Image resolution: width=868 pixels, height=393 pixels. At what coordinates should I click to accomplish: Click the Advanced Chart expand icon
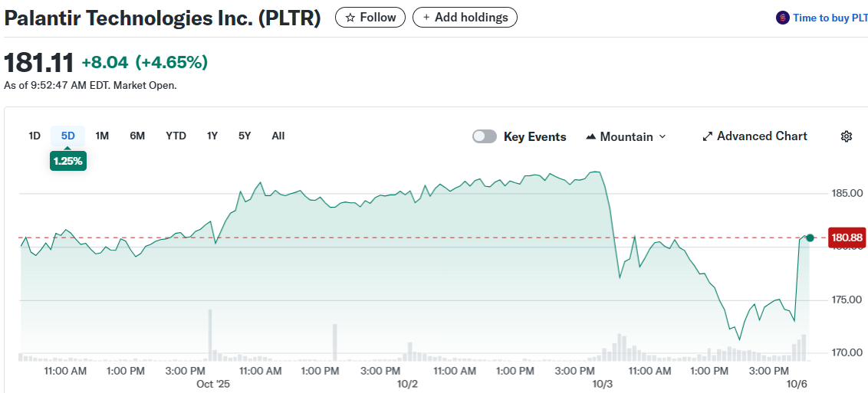point(707,136)
